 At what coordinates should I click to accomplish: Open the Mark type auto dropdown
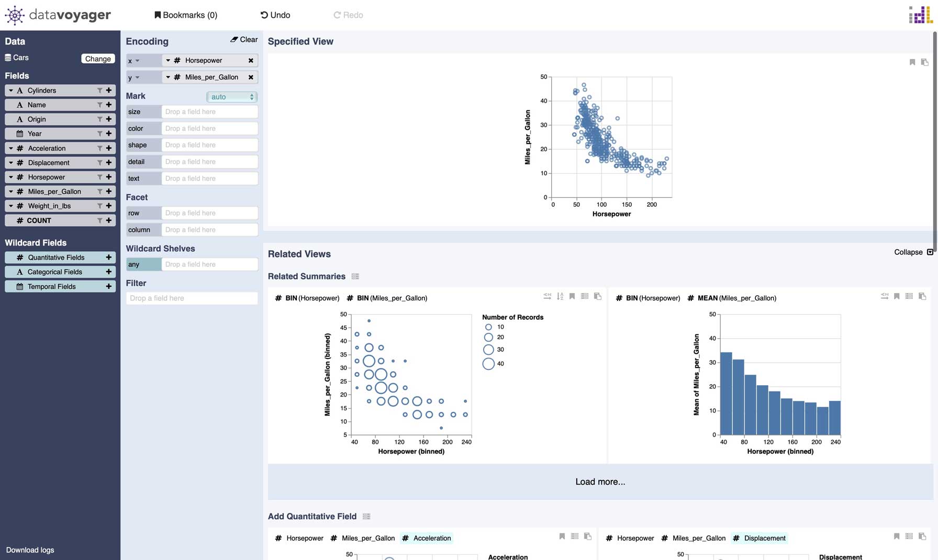click(232, 97)
